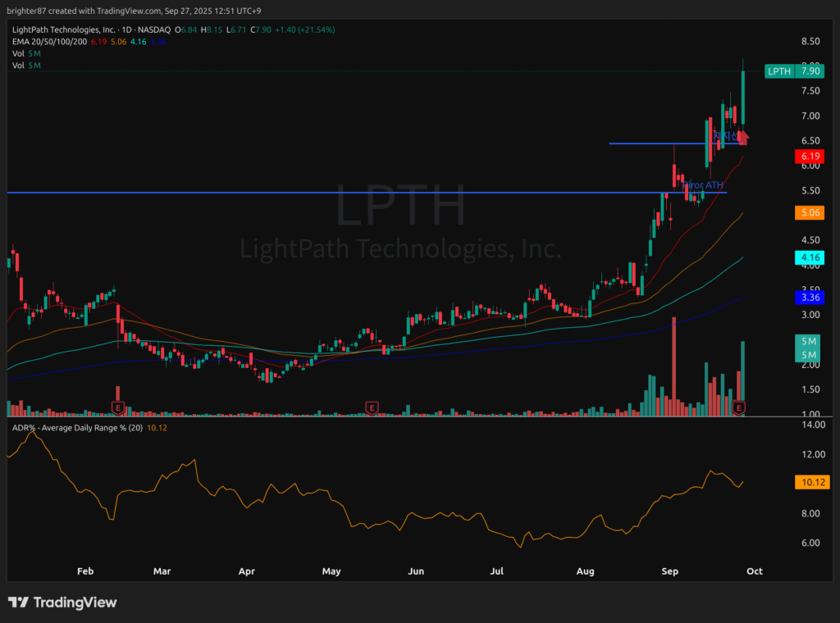Click the 12.00 ADR axis label
Screen dimensions: 840x623
click(x=813, y=454)
